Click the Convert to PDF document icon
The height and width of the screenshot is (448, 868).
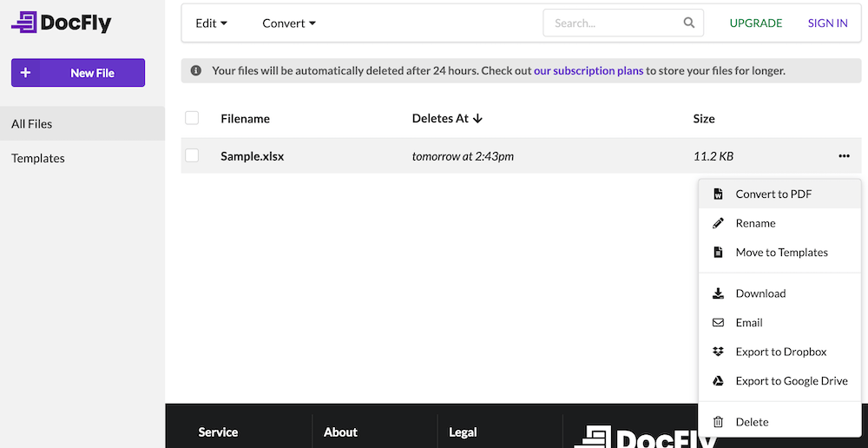pos(718,194)
